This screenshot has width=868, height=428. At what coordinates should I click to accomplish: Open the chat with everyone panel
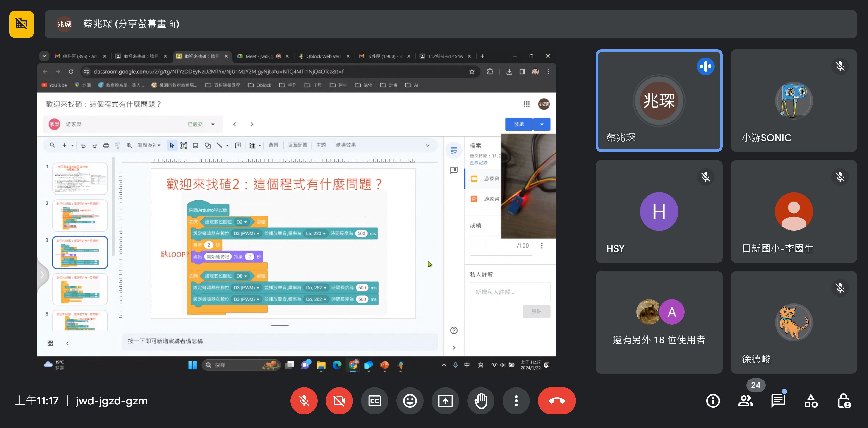pos(778,401)
